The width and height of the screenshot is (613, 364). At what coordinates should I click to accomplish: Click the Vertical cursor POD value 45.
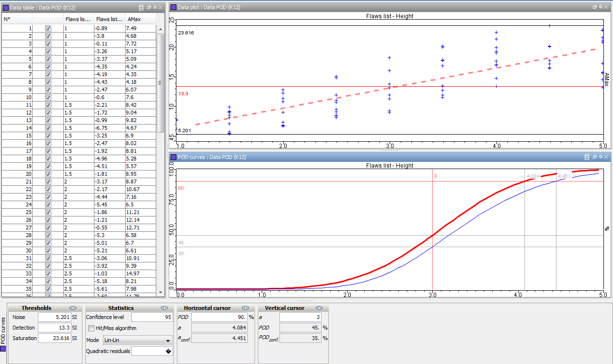click(x=301, y=328)
